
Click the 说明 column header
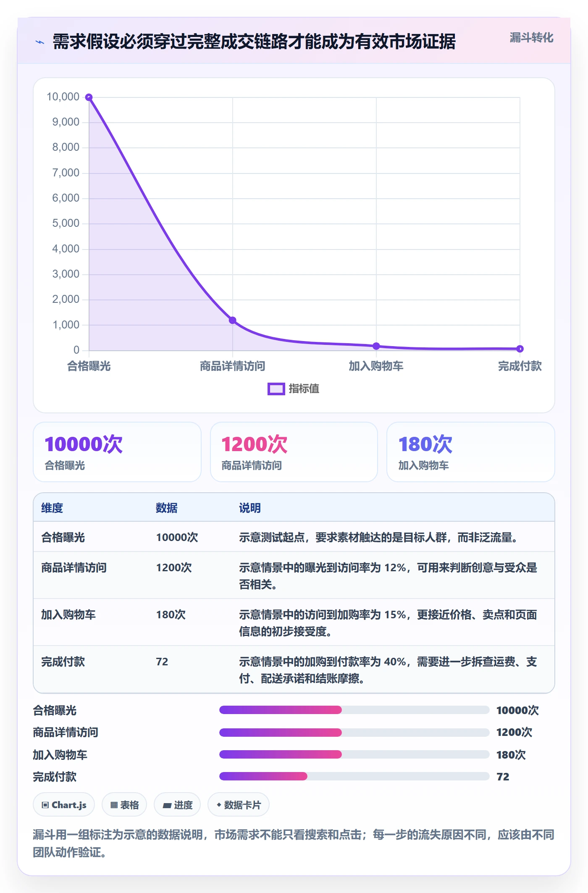tap(250, 508)
